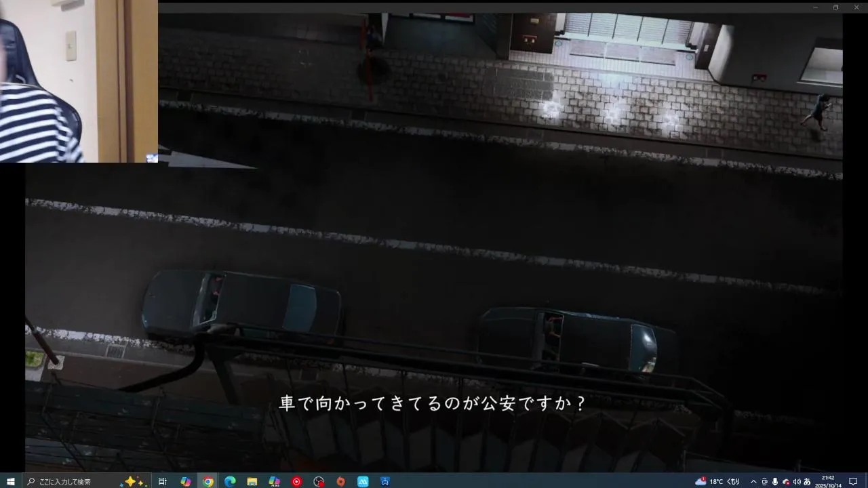Open the Copilot app on taskbar

(x=185, y=481)
